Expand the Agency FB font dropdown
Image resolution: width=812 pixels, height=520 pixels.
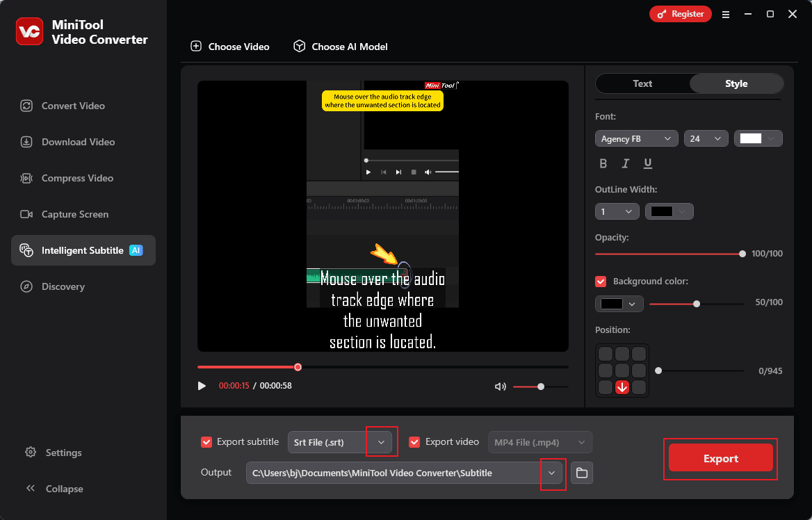click(636, 139)
